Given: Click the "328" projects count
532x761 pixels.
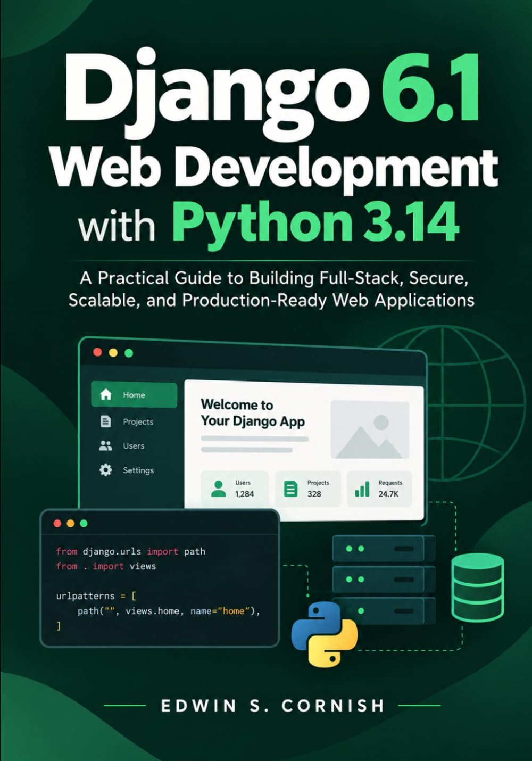Looking at the screenshot, I should (314, 494).
